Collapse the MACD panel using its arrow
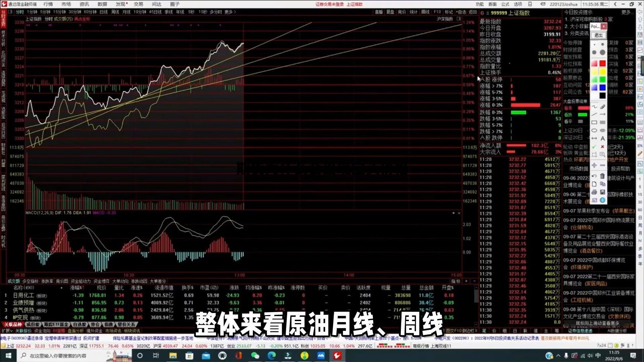This screenshot has width=644, height=362. (453, 213)
